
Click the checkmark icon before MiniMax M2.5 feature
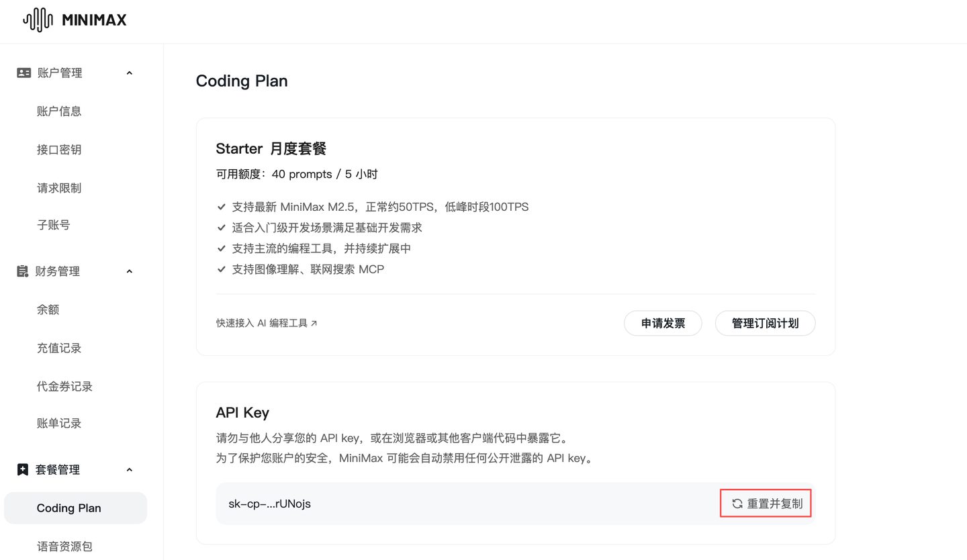click(x=222, y=207)
